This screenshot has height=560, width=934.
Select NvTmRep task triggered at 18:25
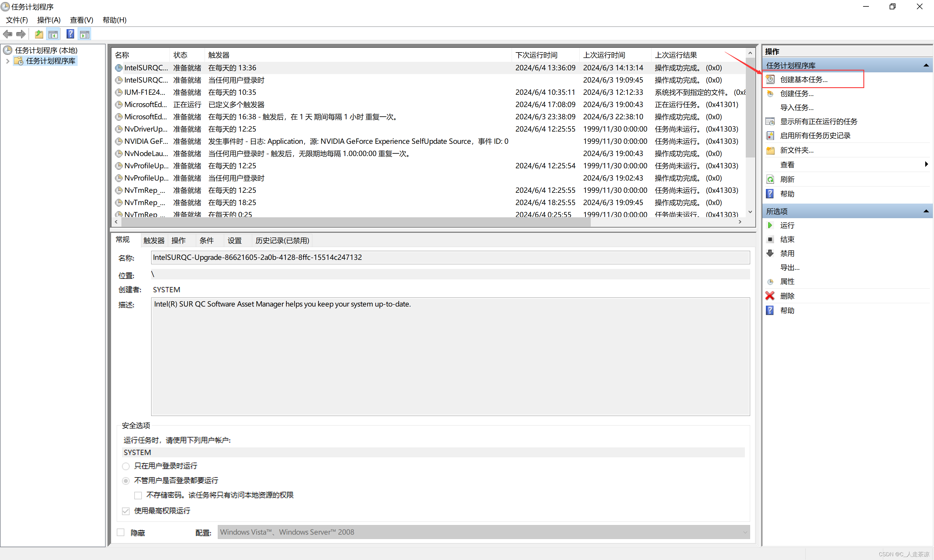(428, 203)
